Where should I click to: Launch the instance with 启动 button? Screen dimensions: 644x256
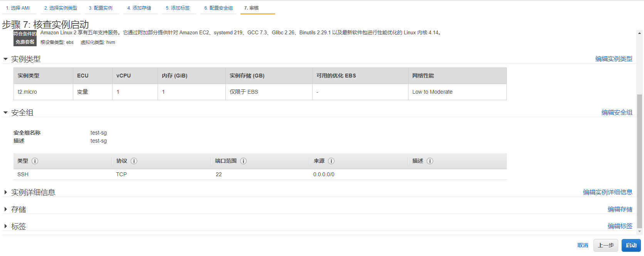tap(631, 245)
